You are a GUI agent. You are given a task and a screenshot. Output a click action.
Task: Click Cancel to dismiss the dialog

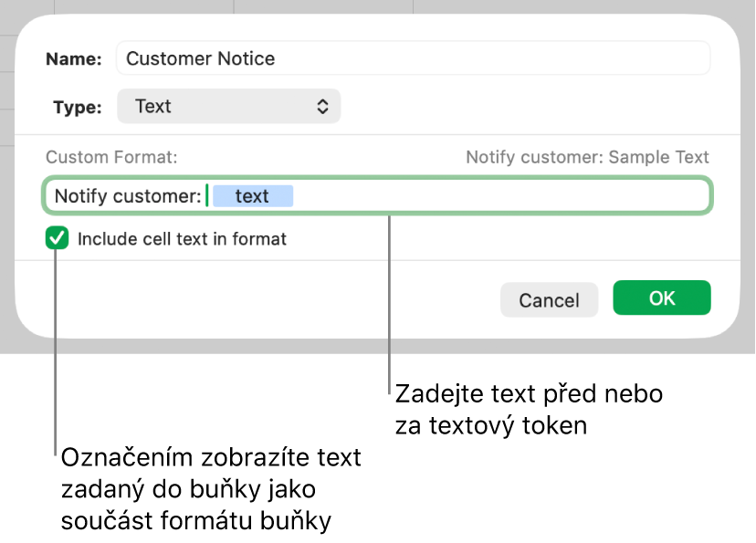tap(549, 299)
